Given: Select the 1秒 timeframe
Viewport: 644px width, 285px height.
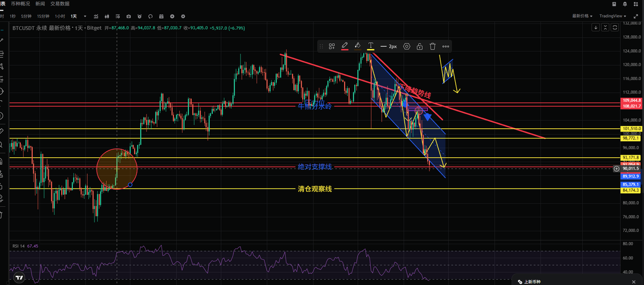Looking at the screenshot, I should click(13, 17).
